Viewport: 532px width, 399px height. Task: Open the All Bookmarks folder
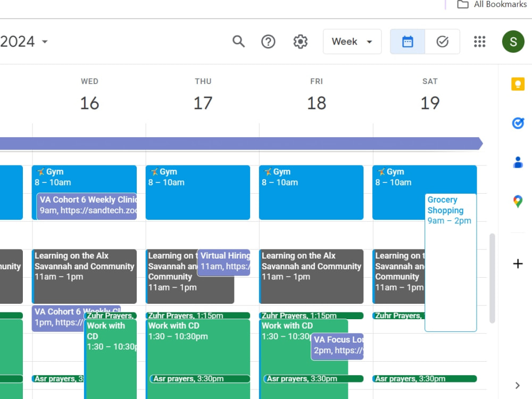tap(492, 4)
